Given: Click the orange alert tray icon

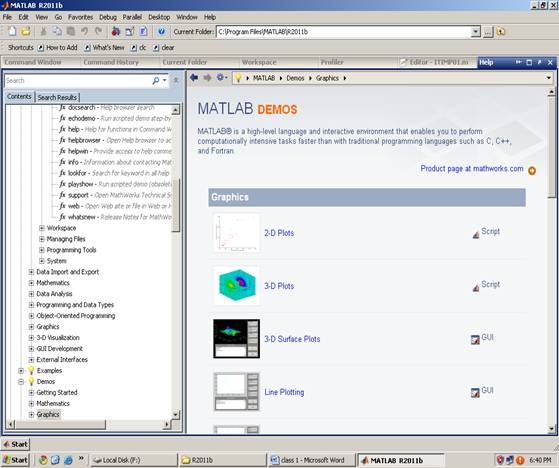Looking at the screenshot, I should pyautogui.click(x=520, y=460).
